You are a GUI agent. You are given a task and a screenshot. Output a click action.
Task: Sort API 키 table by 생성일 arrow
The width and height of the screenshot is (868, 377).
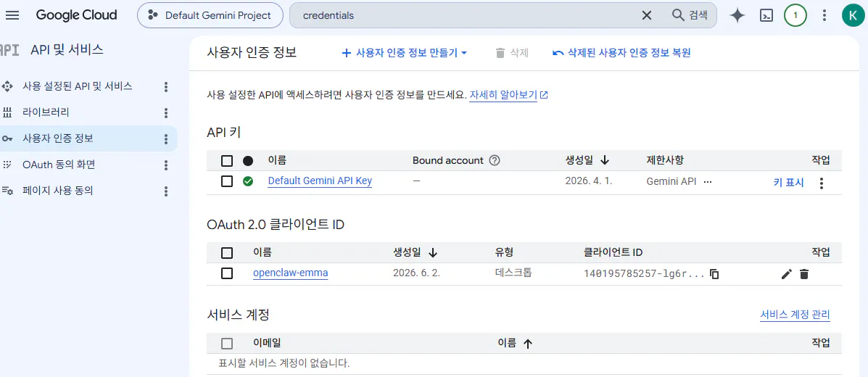(x=605, y=160)
